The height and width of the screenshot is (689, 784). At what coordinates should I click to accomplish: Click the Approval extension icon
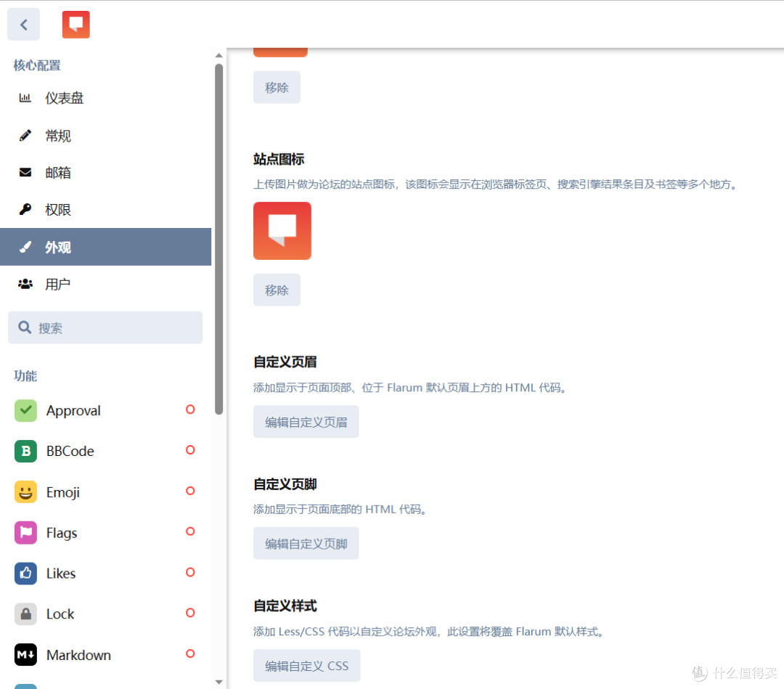pyautogui.click(x=25, y=410)
